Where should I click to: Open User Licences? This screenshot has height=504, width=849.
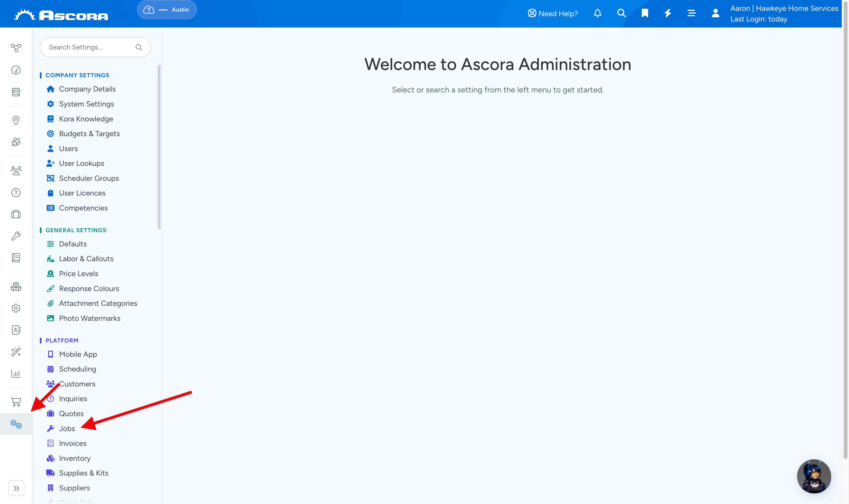[x=82, y=193]
